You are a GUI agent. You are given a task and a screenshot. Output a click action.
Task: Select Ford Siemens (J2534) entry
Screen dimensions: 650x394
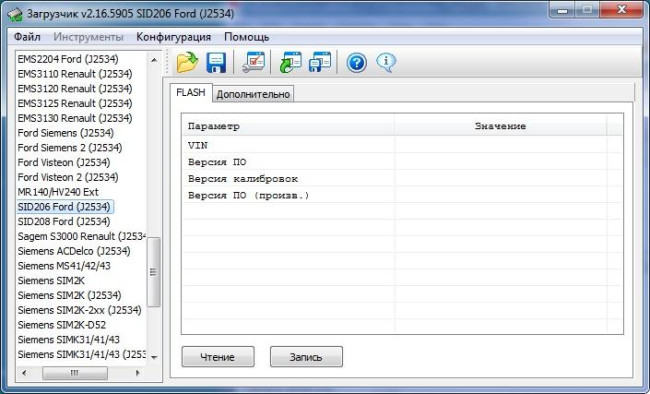(65, 133)
